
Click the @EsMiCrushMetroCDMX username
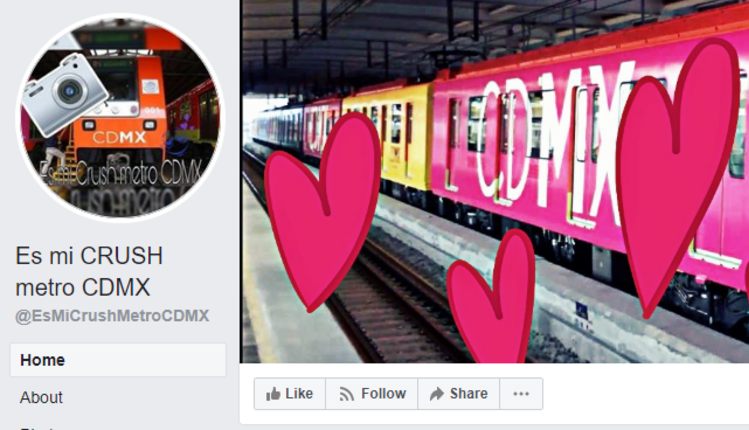112,316
